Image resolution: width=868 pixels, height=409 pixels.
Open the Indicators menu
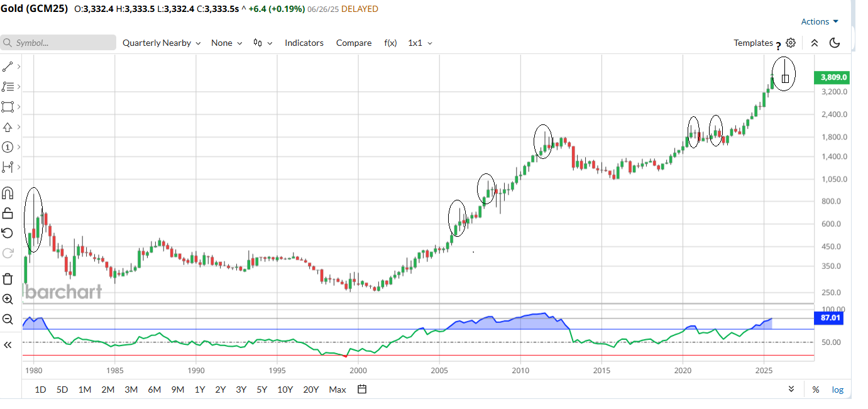click(304, 43)
